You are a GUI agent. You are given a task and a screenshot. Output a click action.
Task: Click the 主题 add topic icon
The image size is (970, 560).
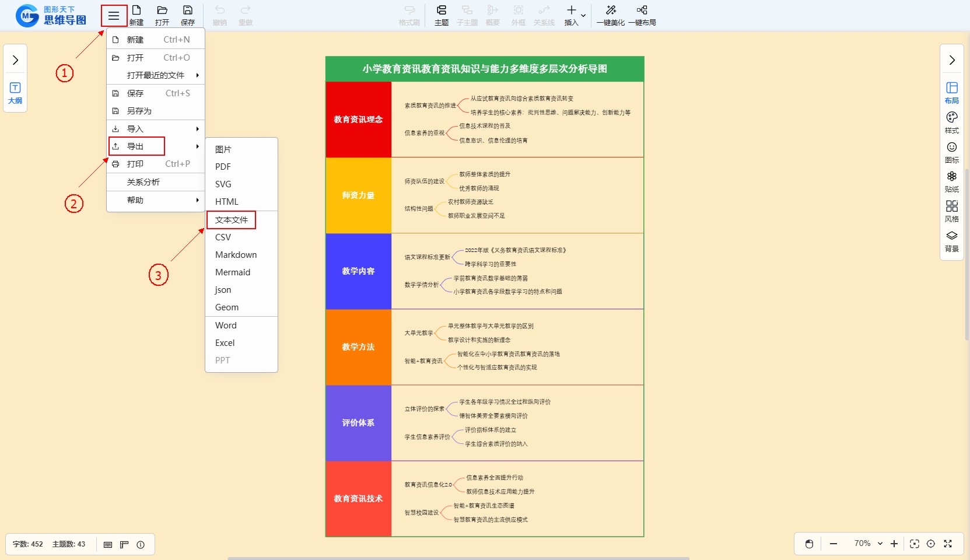442,10
